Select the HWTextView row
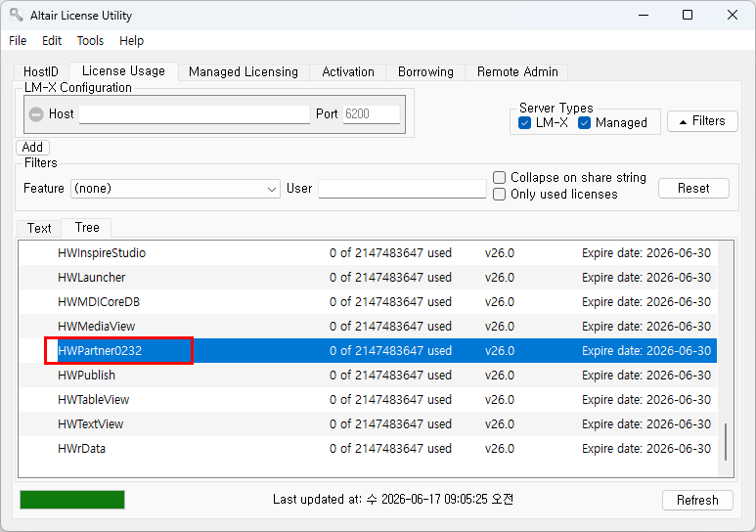 pyautogui.click(x=368, y=424)
